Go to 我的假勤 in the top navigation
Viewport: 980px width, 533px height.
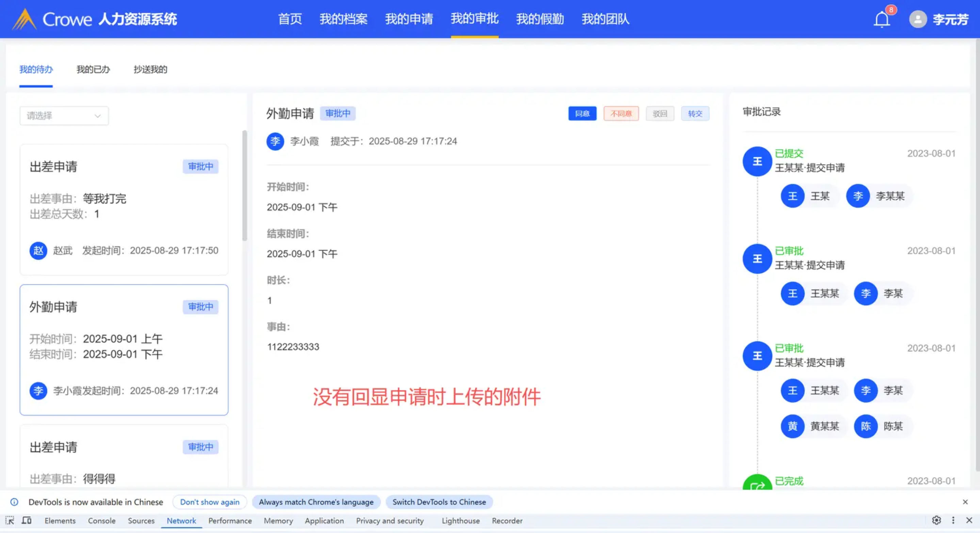click(x=540, y=19)
